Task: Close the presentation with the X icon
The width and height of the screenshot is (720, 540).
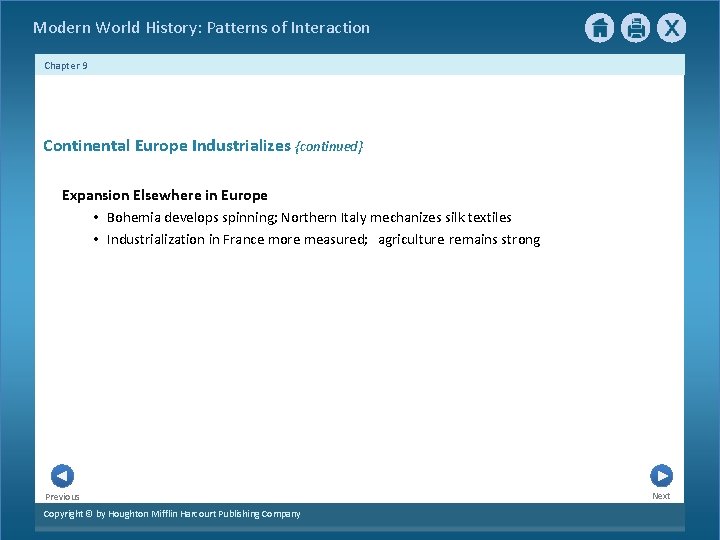Action: click(x=671, y=28)
